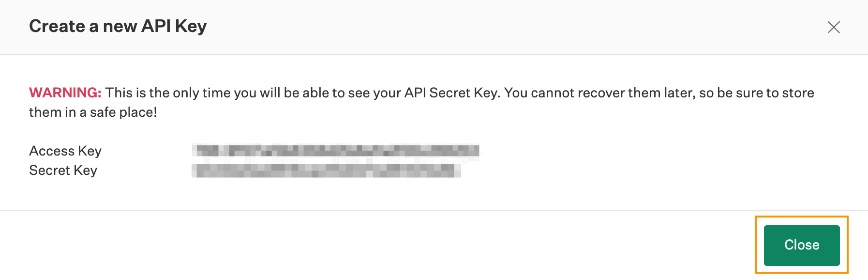Select the blurred Secret Key value
The width and height of the screenshot is (868, 280).
point(326,171)
